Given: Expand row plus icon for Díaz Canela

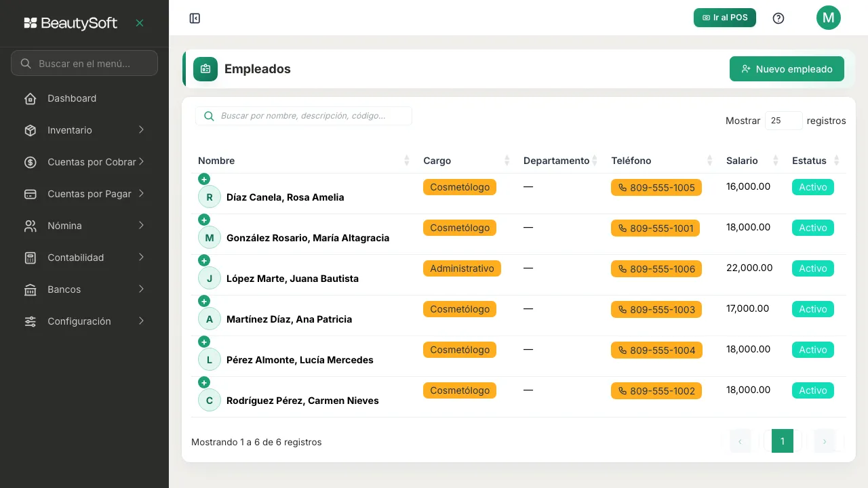Looking at the screenshot, I should (204, 179).
